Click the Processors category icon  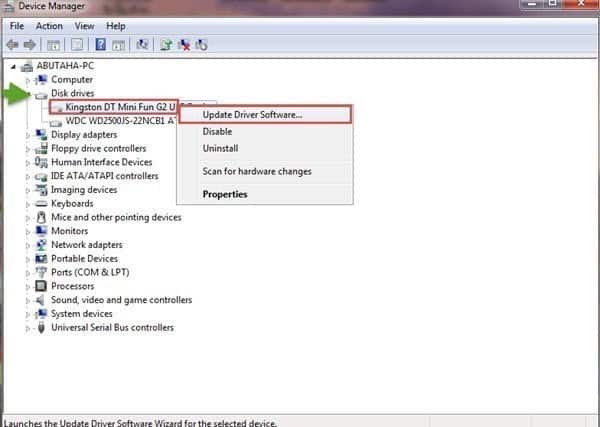(41, 286)
